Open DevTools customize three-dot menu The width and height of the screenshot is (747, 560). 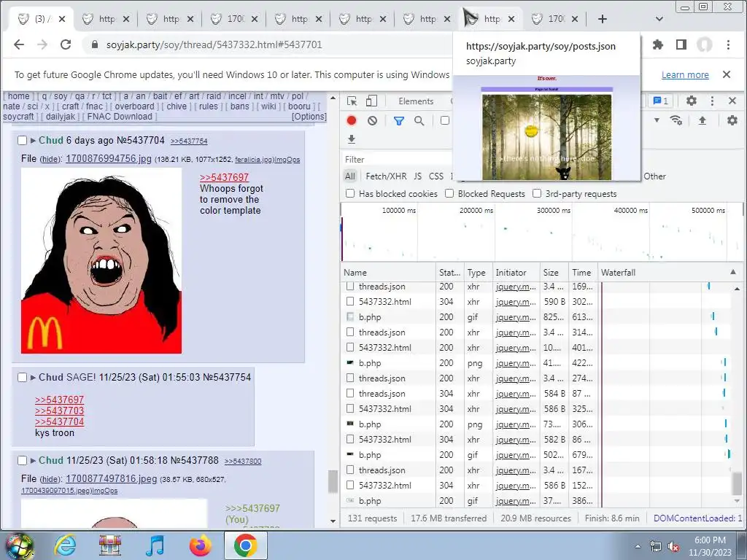pyautogui.click(x=712, y=101)
